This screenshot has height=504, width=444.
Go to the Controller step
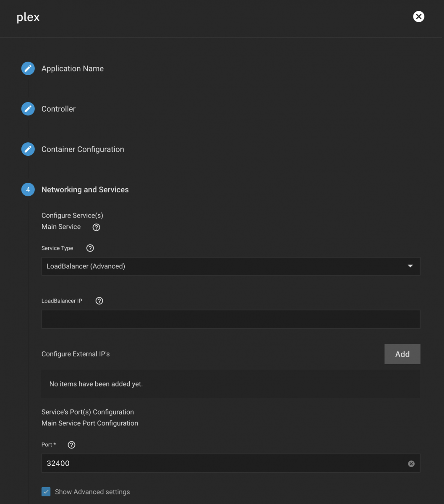coord(58,109)
